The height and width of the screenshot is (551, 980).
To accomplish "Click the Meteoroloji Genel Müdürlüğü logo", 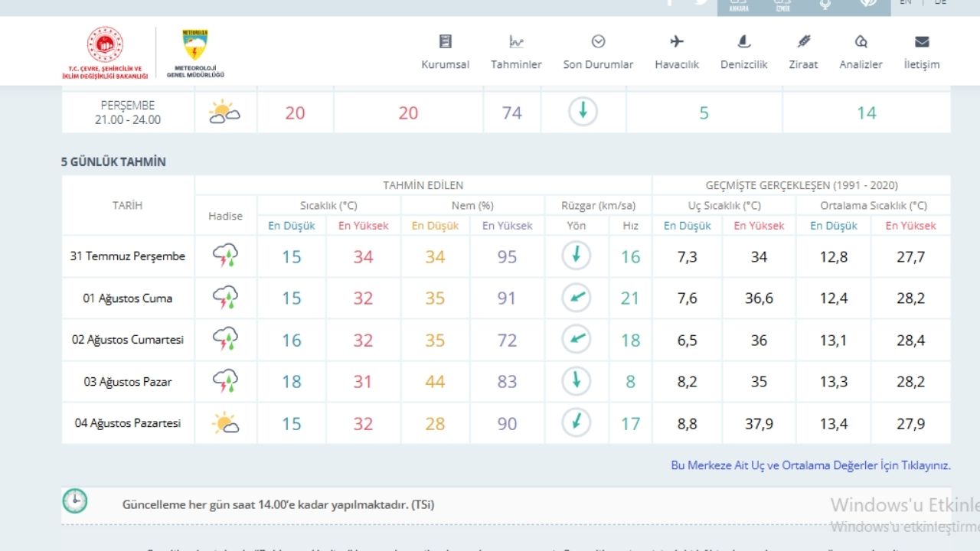I will (195, 53).
